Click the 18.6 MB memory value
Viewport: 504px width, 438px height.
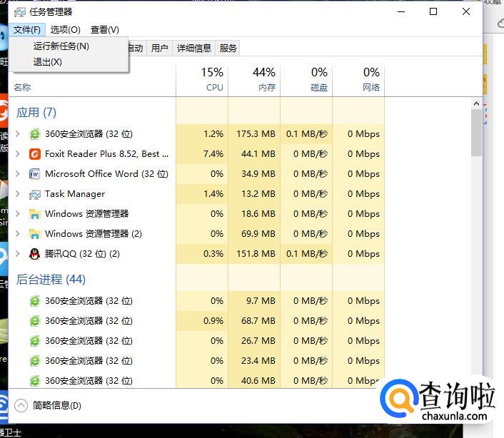tap(258, 214)
